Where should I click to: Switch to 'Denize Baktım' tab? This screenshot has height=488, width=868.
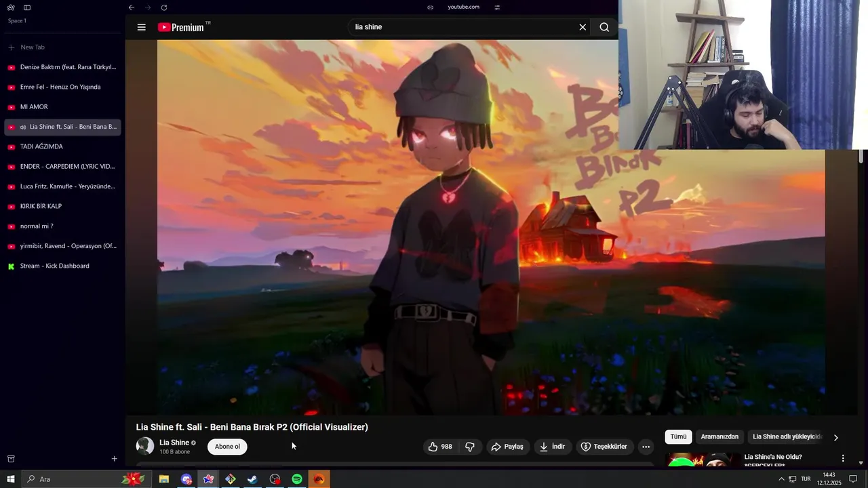(62, 67)
